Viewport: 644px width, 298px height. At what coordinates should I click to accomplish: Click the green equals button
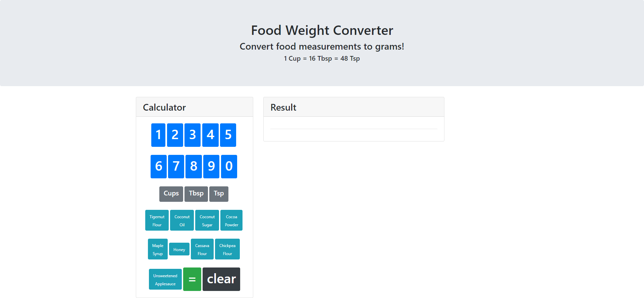192,279
